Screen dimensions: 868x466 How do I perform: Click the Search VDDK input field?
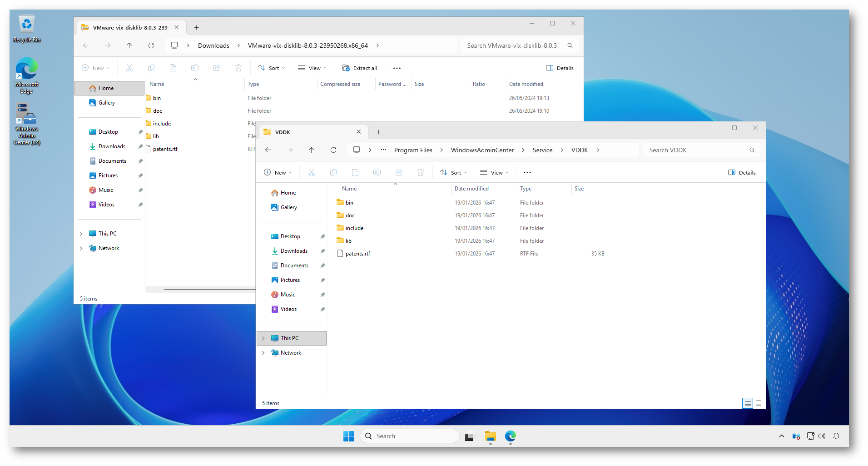tap(697, 150)
